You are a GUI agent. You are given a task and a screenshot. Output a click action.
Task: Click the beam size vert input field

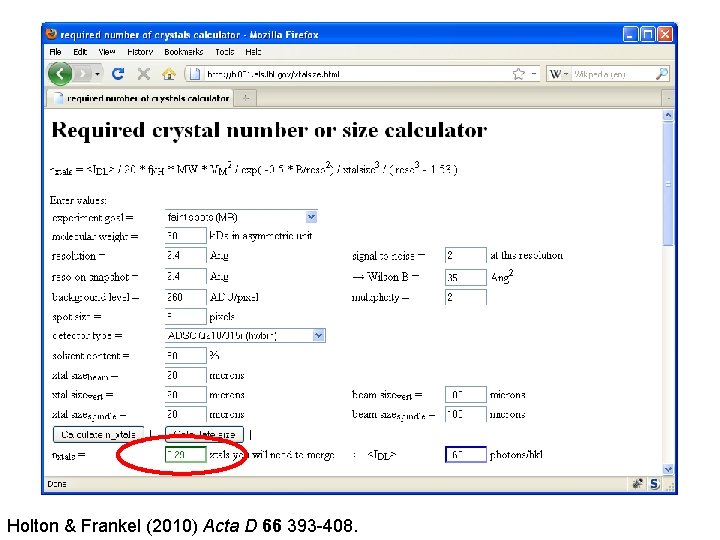pyautogui.click(x=466, y=394)
